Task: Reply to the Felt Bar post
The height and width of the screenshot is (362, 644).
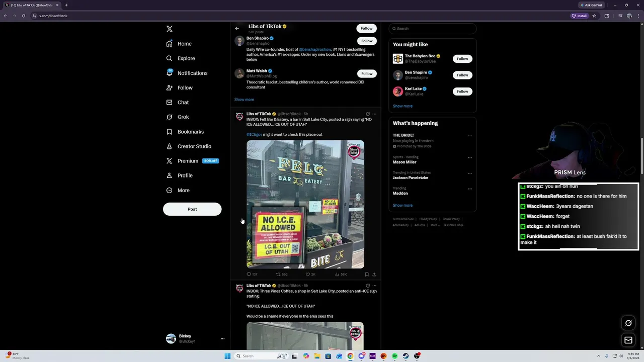Action: tap(252, 275)
